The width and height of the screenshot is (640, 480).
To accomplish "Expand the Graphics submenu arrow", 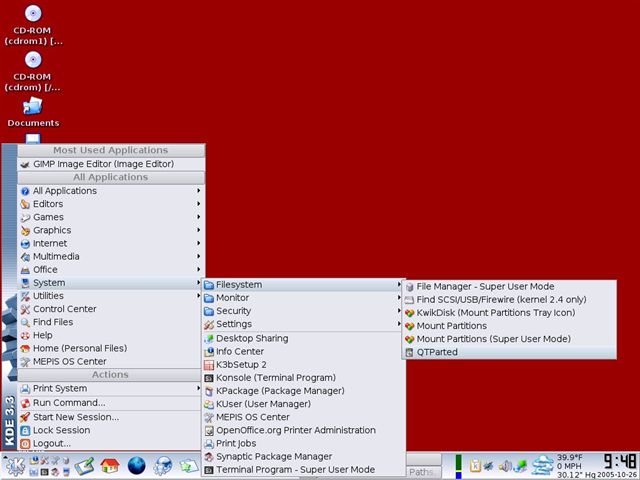I will 198,230.
